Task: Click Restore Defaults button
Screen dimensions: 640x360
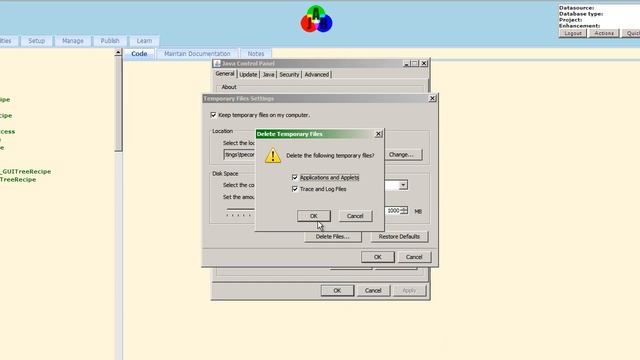Action: click(399, 237)
